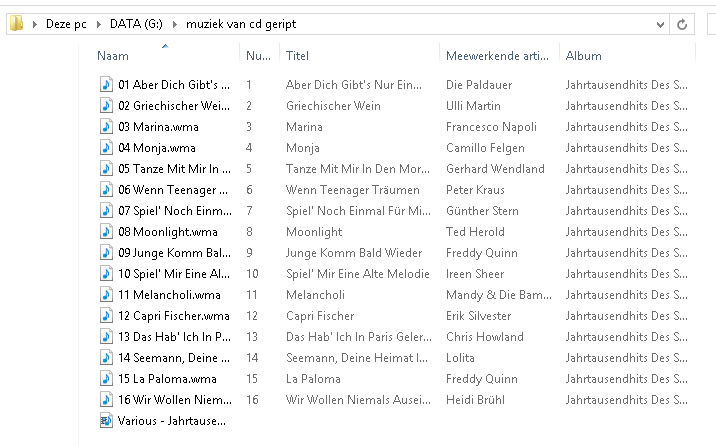The image size is (716, 446).
Task: Select file name 11 Melancholi.wma
Action: tap(169, 294)
